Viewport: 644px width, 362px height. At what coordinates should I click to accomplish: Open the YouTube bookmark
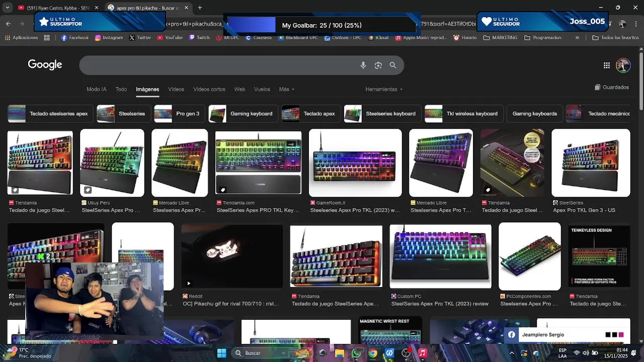point(170,38)
